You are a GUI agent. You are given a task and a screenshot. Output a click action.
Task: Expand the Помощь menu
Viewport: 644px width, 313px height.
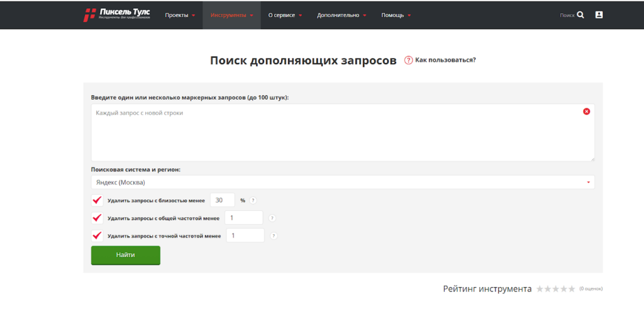[x=396, y=15]
